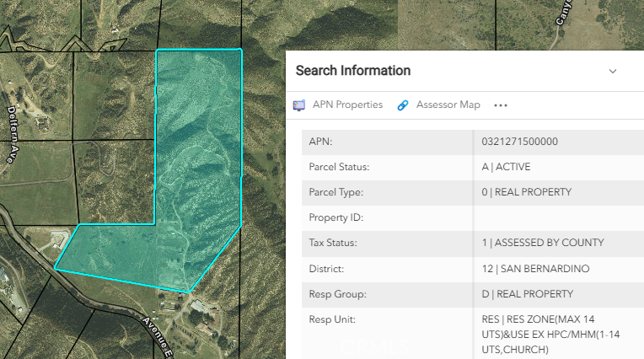644x359 pixels.
Task: Click the APN value 0321271500000
Action: click(521, 142)
